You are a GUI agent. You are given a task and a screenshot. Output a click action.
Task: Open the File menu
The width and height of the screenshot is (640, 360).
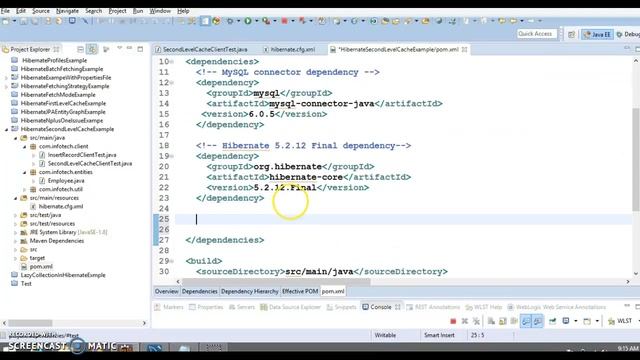[x=5, y=11]
